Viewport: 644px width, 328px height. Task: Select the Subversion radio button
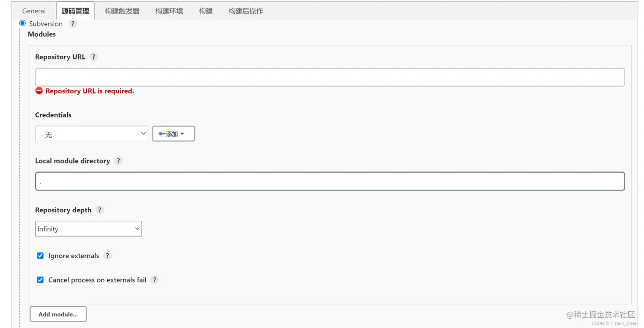(x=23, y=23)
